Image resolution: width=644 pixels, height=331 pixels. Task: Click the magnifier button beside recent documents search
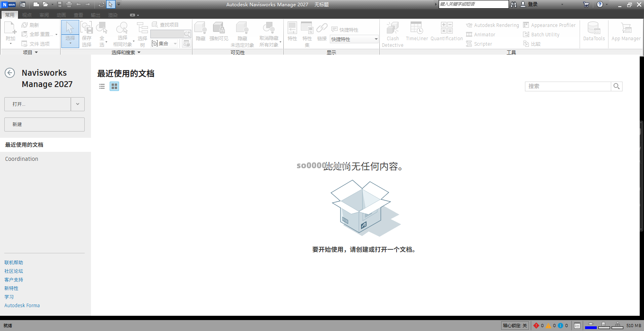coord(617,86)
